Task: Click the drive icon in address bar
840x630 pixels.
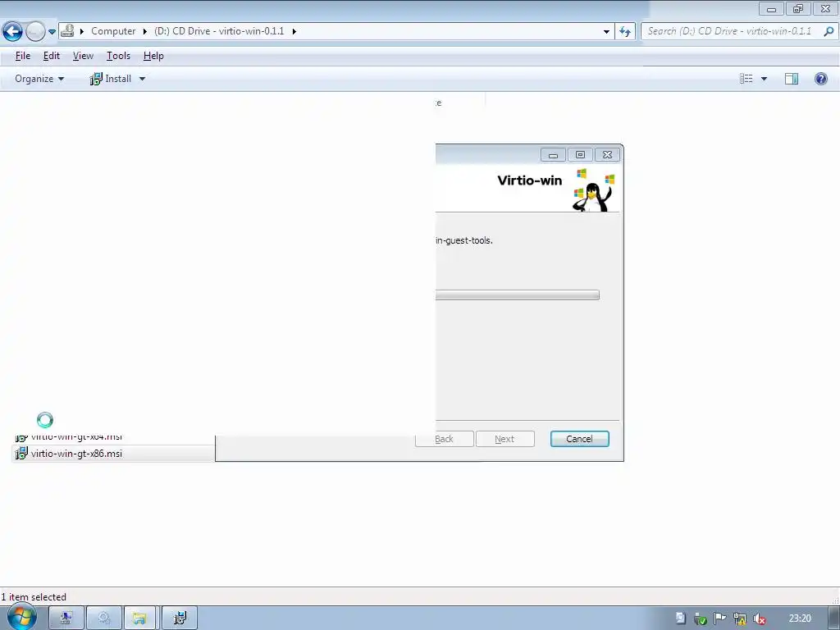Action: [x=67, y=31]
